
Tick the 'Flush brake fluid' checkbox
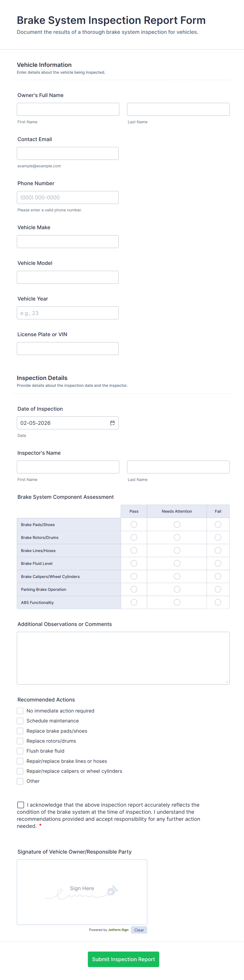pyautogui.click(x=20, y=751)
